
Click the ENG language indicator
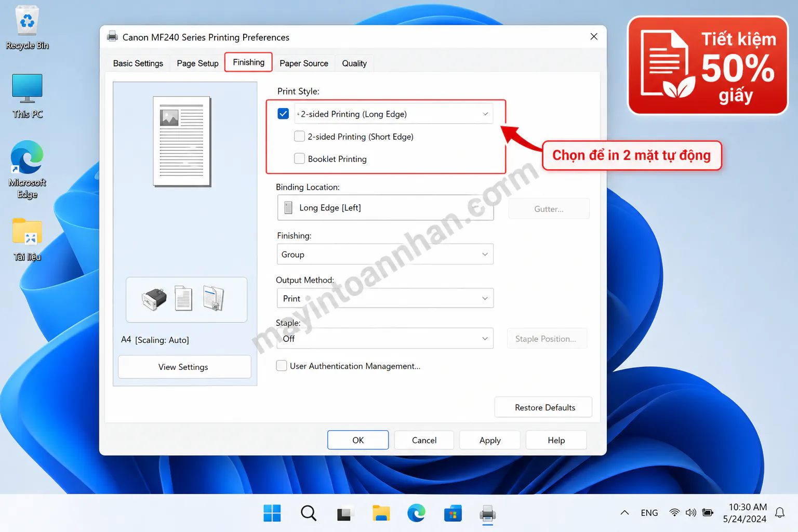649,513
